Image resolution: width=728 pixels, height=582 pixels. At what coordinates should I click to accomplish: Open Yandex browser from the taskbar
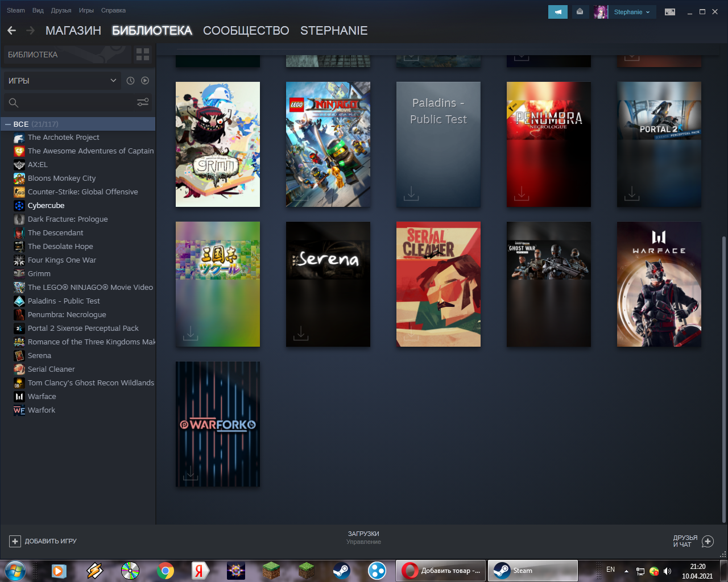200,570
